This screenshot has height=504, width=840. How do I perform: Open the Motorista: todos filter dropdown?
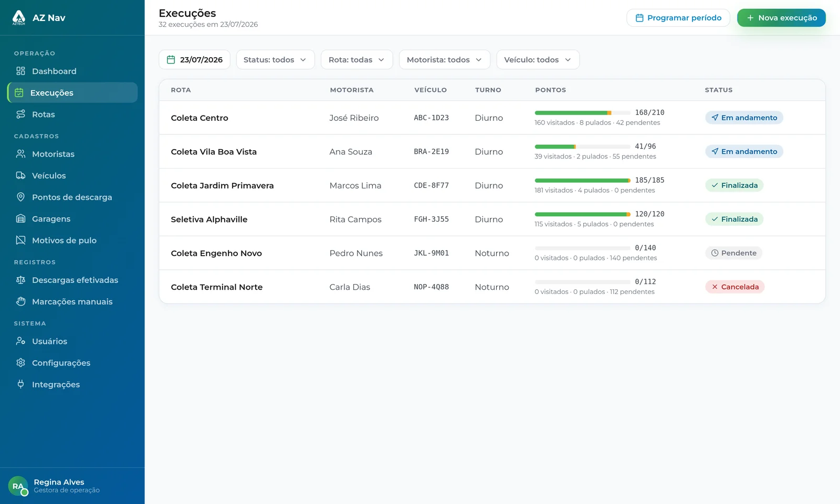click(444, 59)
